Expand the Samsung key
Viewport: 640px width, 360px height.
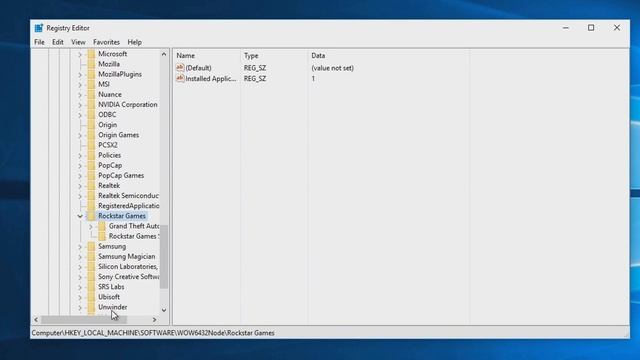pos(80,247)
